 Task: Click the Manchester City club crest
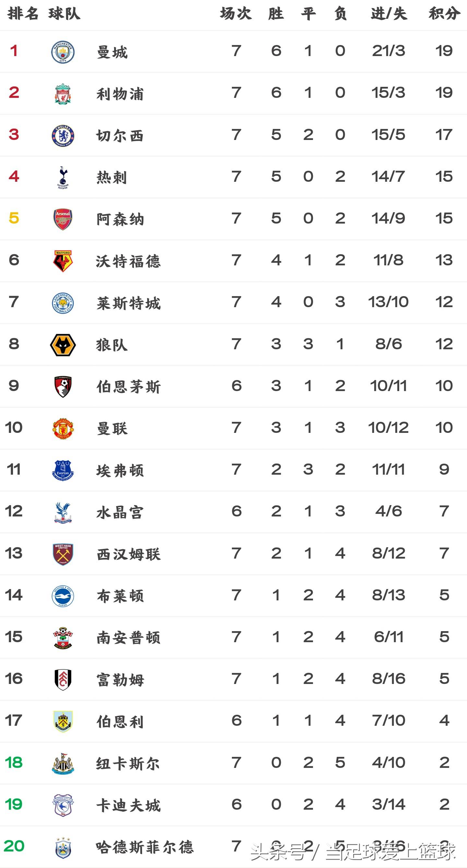pos(63,52)
